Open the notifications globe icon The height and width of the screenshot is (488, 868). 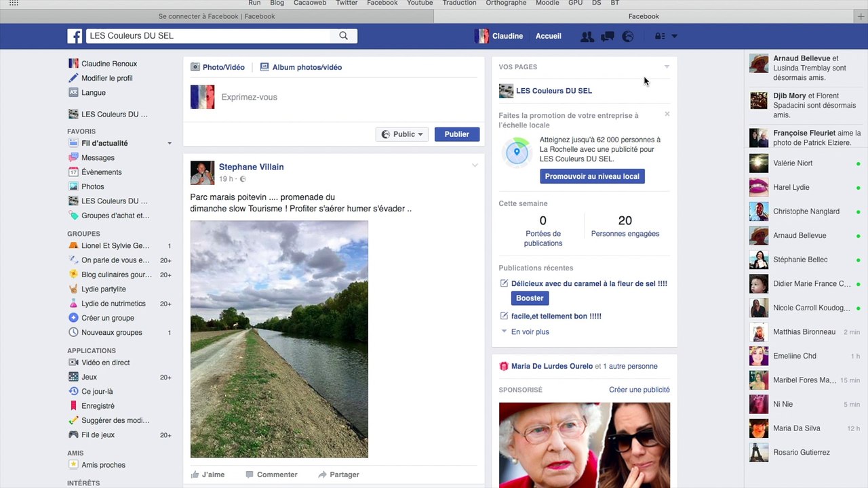point(628,37)
